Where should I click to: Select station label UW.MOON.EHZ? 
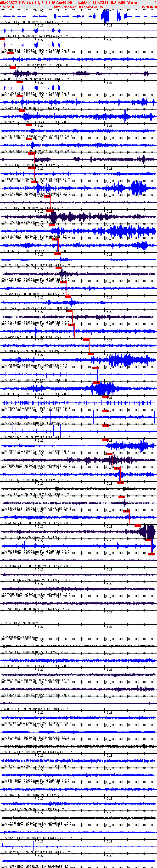pos(13,838)
